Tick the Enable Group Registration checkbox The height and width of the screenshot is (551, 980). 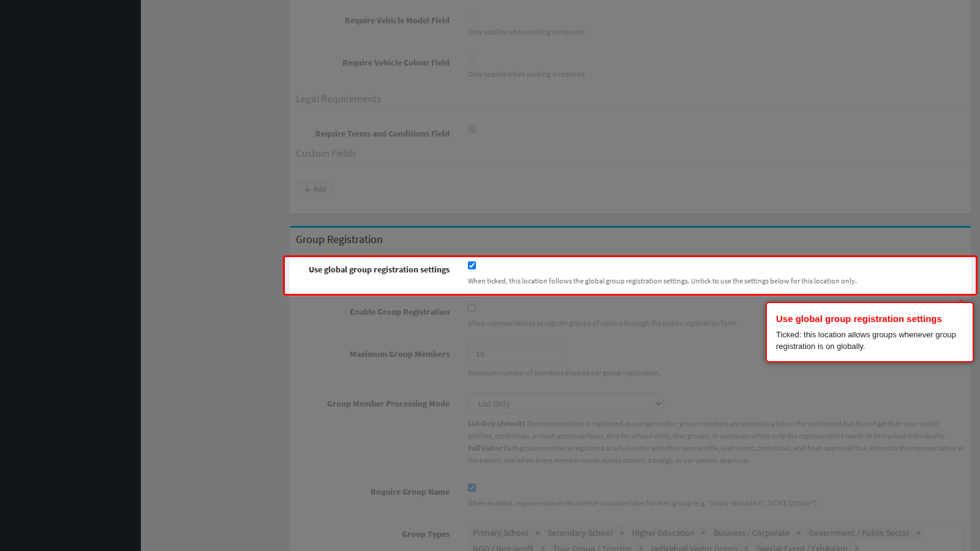click(472, 308)
